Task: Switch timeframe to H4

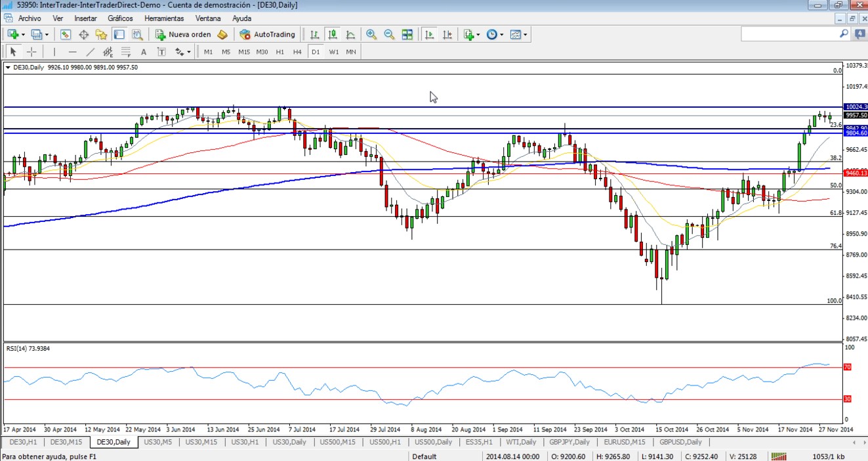Action: pos(297,51)
